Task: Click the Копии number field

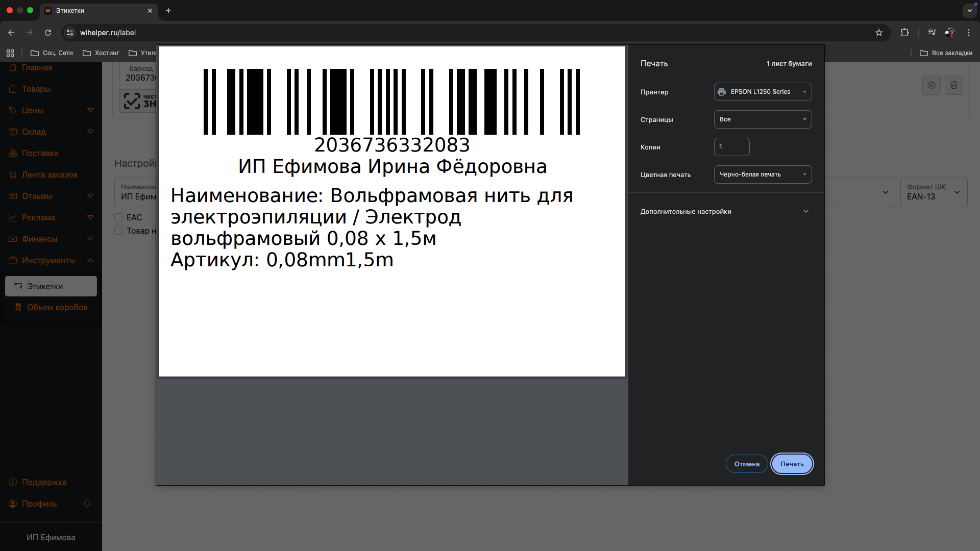Action: [731, 147]
